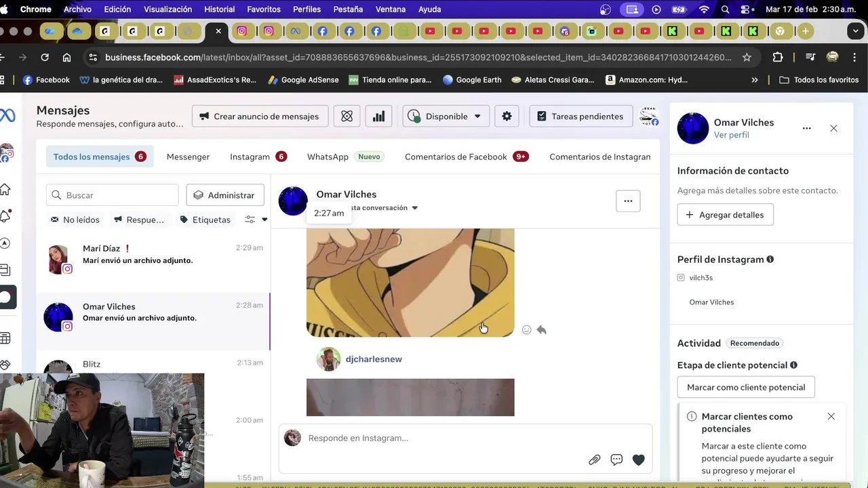The width and height of the screenshot is (868, 488).
Task: Open Ver perfil link
Action: pyautogui.click(x=731, y=135)
